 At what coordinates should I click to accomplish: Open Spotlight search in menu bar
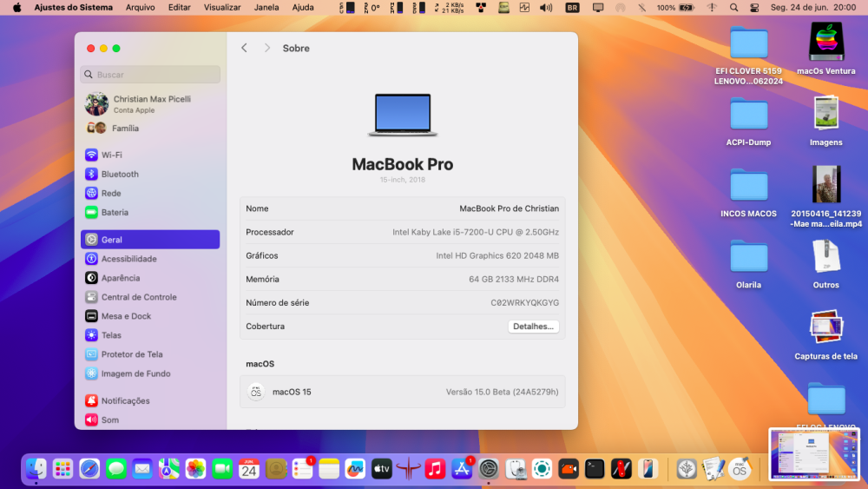(x=733, y=7)
